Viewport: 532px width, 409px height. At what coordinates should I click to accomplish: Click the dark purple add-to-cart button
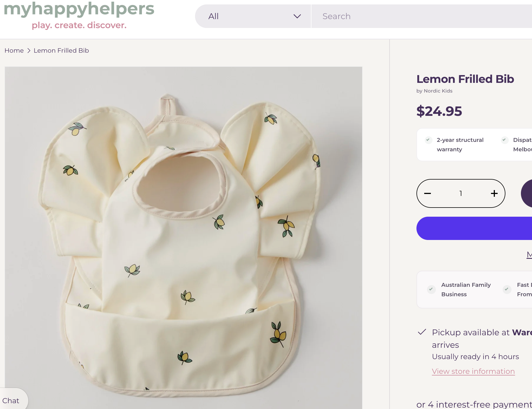click(526, 193)
